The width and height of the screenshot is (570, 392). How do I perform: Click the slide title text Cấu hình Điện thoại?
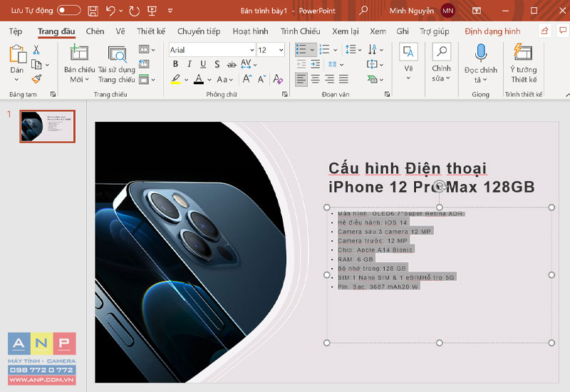click(x=407, y=168)
